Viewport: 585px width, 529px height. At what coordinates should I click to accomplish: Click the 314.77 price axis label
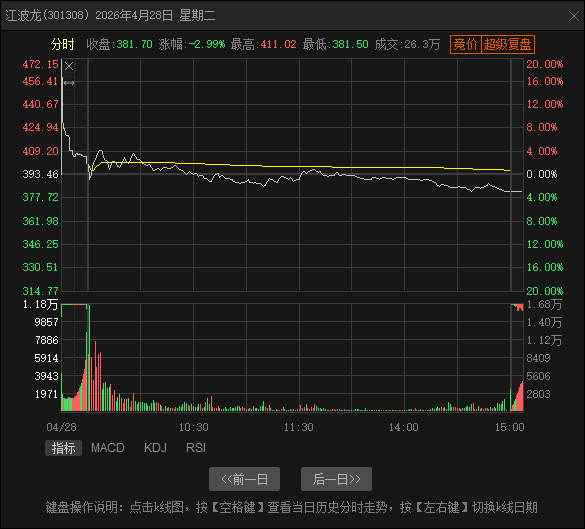[41, 291]
